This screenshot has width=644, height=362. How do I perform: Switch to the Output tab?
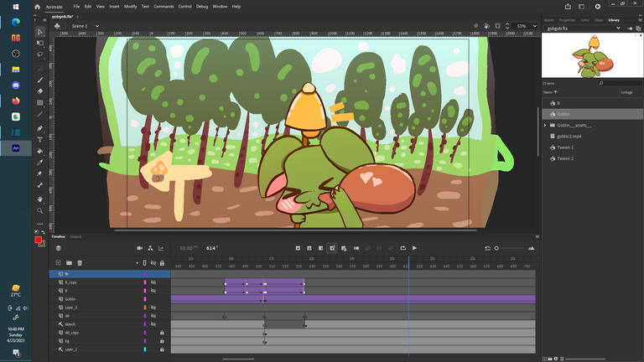75,237
